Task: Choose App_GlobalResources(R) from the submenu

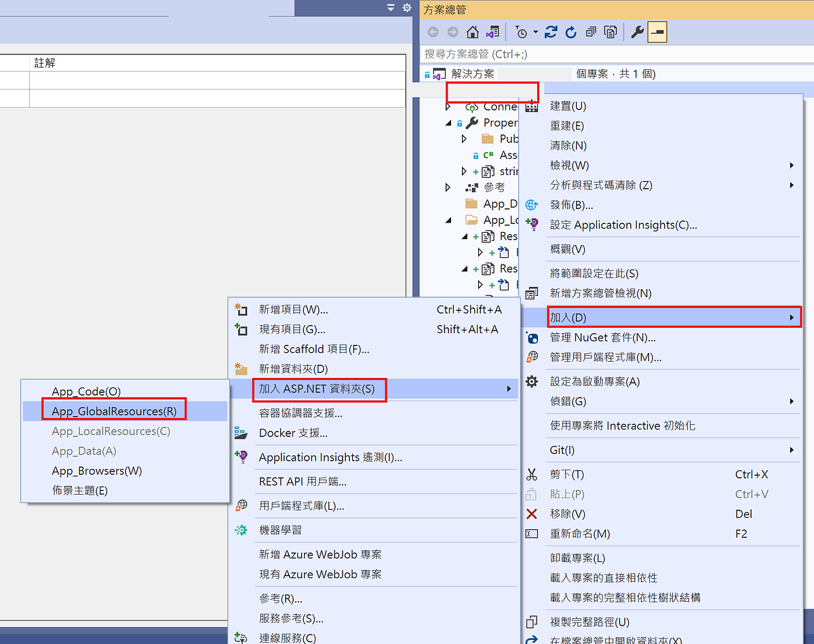Action: click(x=113, y=409)
